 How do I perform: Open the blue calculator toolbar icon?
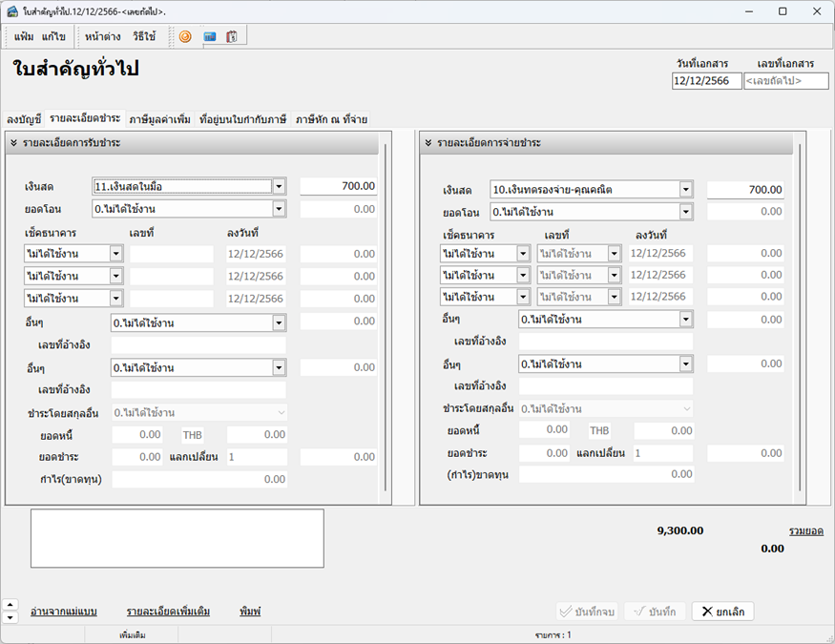click(210, 36)
